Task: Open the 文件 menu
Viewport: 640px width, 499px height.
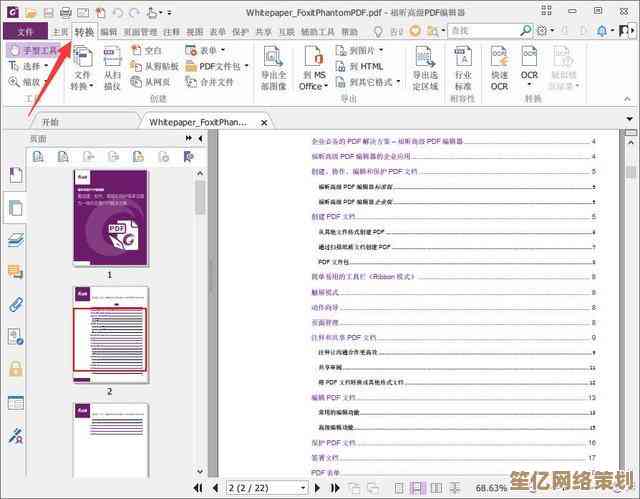Action: 26,32
